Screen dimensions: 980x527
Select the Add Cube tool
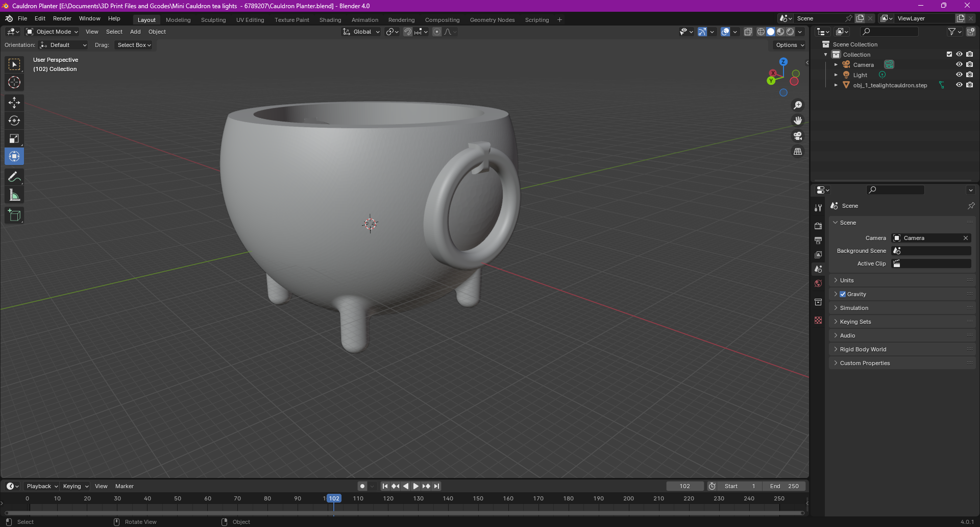(14, 215)
